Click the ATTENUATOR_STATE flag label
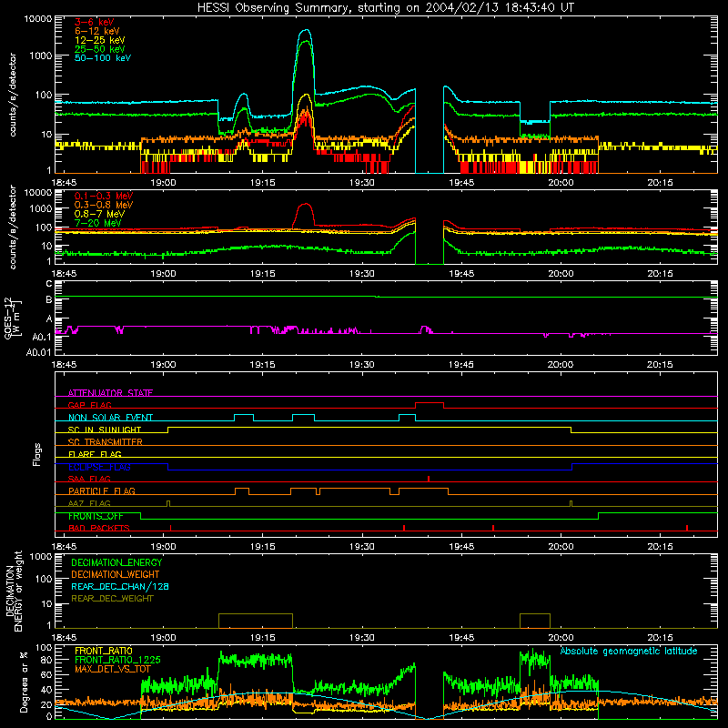Image resolution: width=728 pixels, height=728 pixels. [110, 393]
